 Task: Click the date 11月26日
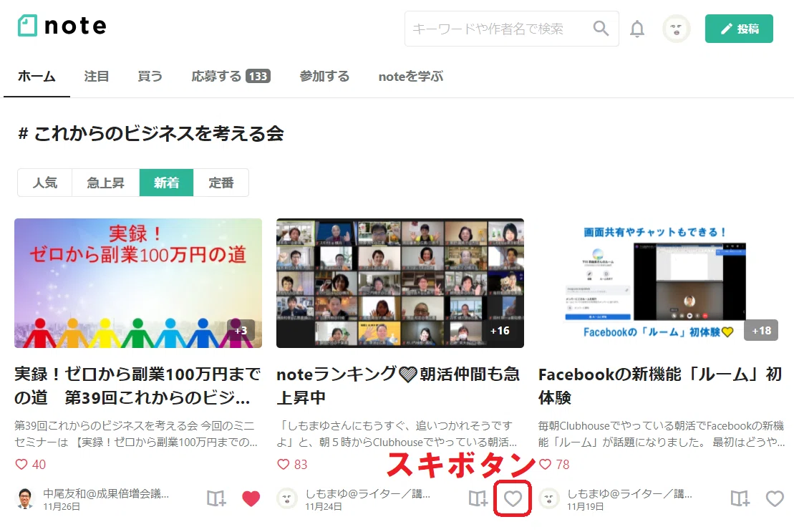click(62, 507)
